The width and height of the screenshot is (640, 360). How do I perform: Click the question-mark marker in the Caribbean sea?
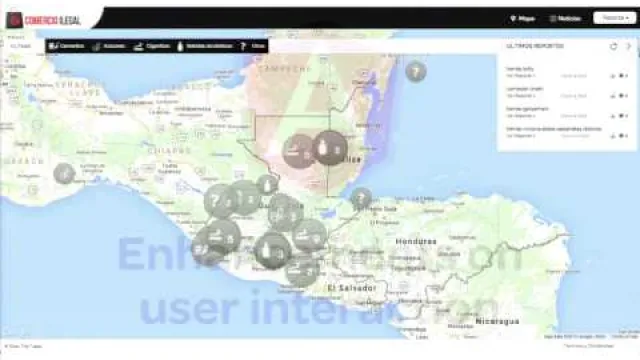click(x=416, y=72)
